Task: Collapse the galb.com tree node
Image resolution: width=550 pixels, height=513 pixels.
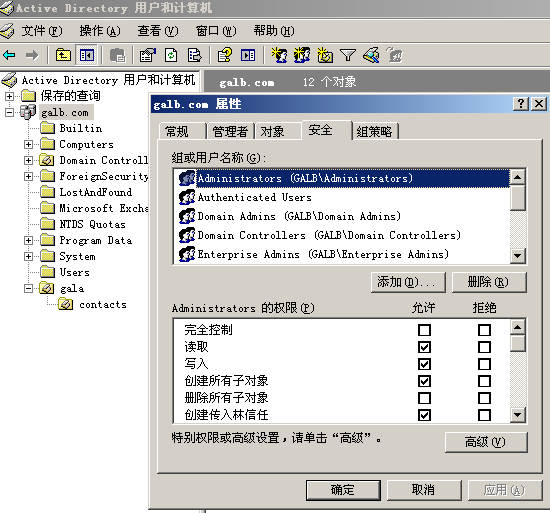Action: tap(9, 112)
